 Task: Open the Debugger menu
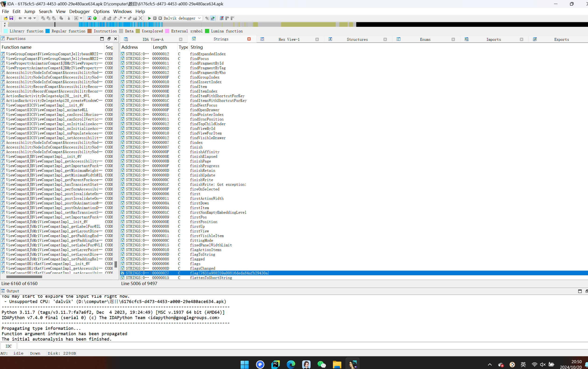(x=79, y=11)
